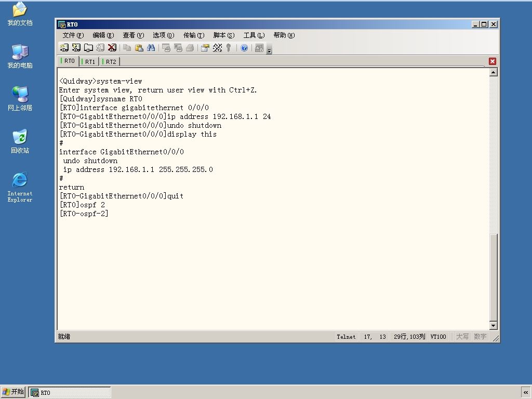532x399 pixels.
Task: Click the Connect toolbar icon
Action: (64, 48)
